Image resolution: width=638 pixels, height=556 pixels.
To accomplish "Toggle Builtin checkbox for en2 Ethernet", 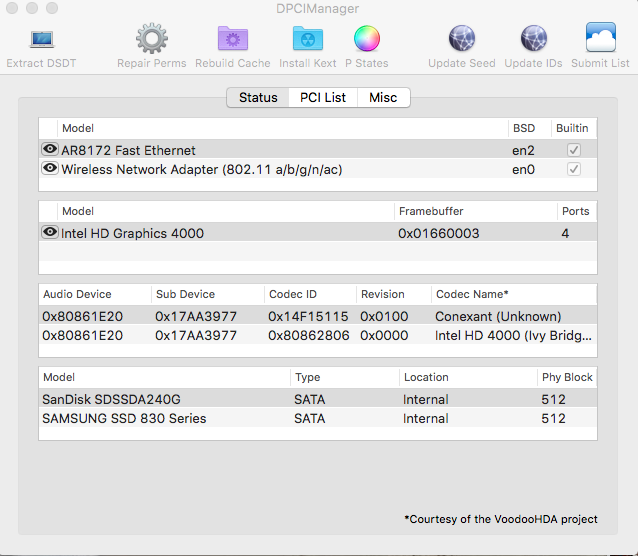I will click(x=573, y=149).
